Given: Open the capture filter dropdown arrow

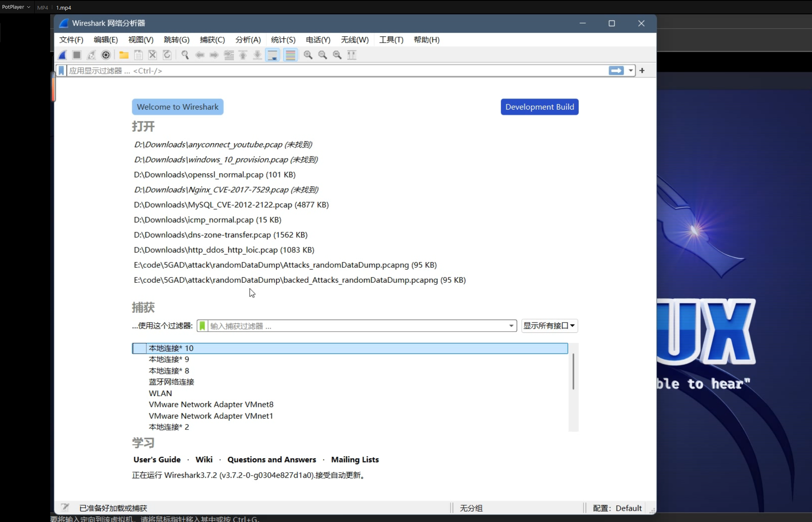Looking at the screenshot, I should click(511, 326).
